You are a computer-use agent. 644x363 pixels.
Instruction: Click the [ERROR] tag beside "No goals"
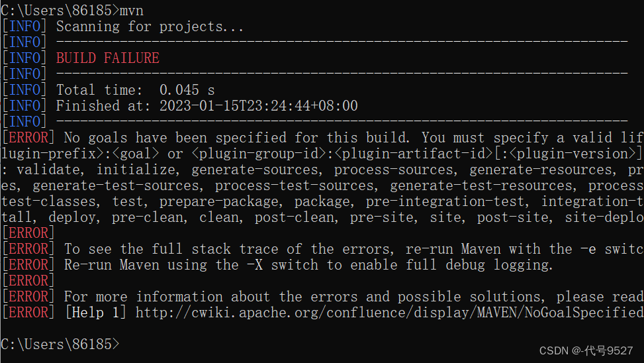pos(28,138)
